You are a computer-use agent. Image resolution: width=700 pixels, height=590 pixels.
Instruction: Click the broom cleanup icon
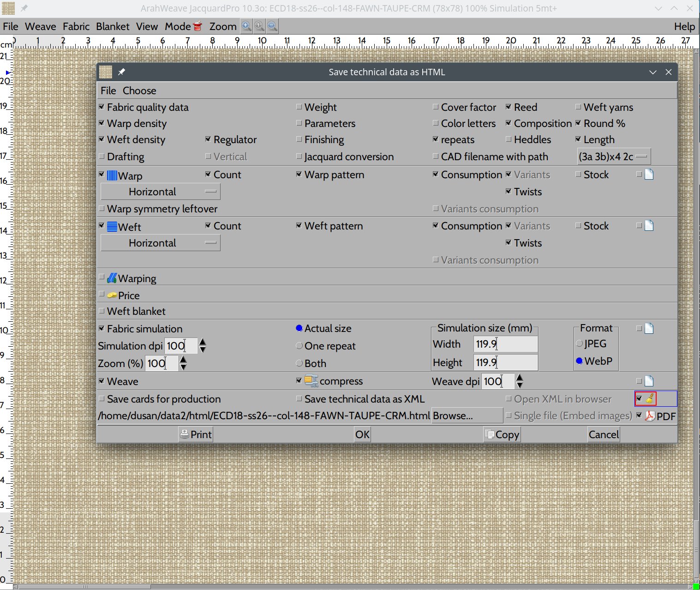pyautogui.click(x=650, y=398)
